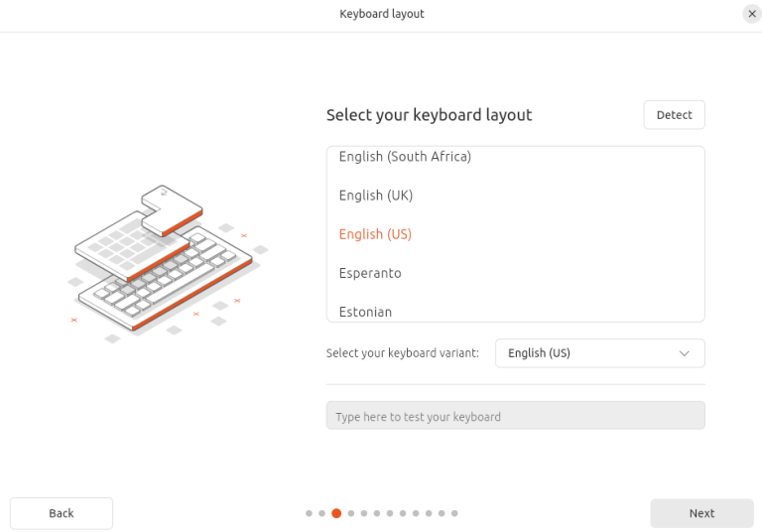
Task: Expand the keyboard variant chevron arrow
Action: (x=684, y=353)
